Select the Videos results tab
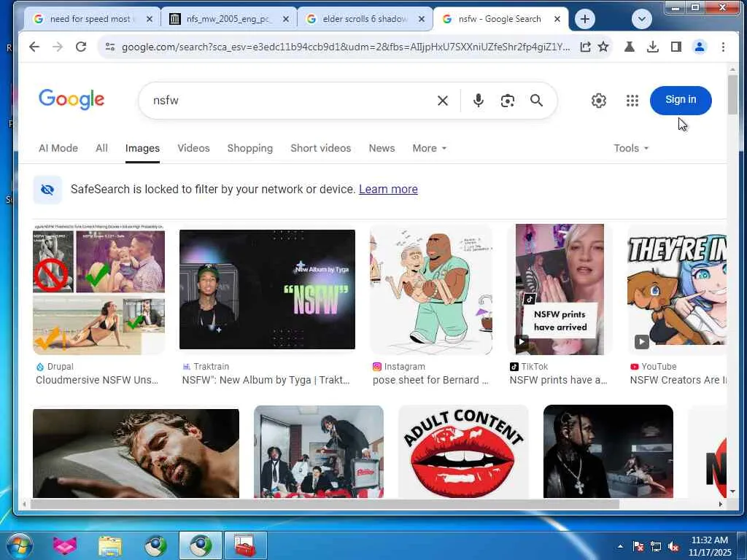Viewport: 747px width, 560px height. [x=193, y=148]
